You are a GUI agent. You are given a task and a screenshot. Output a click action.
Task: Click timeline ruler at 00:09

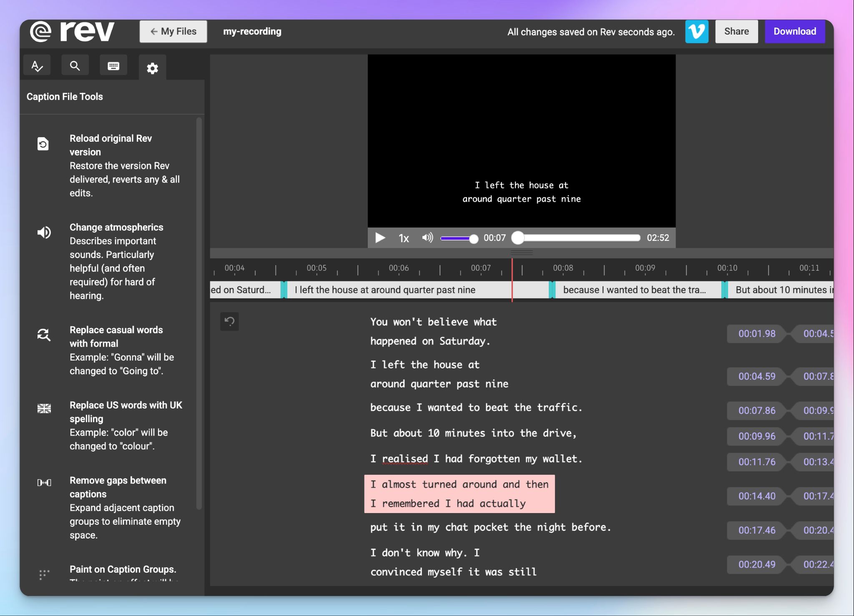pos(645,268)
